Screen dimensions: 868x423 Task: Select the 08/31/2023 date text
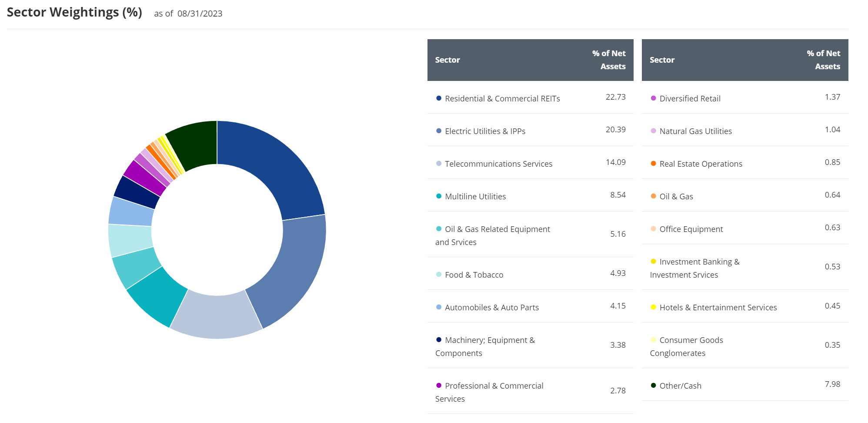pos(200,13)
